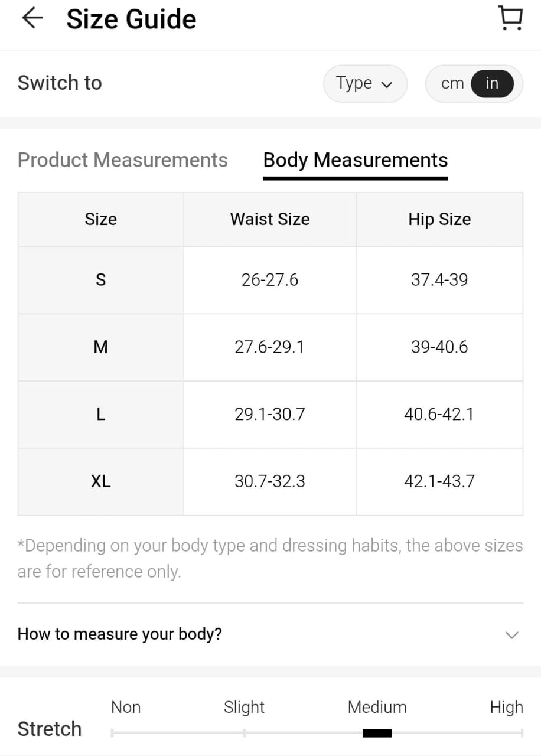This screenshot has width=541, height=756.
Task: Select the in unit toggle
Action: point(492,84)
